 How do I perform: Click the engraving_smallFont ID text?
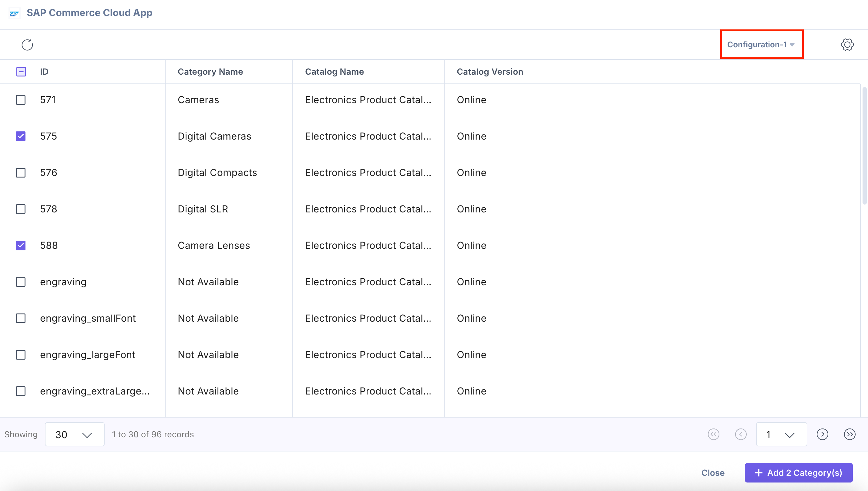(x=88, y=318)
